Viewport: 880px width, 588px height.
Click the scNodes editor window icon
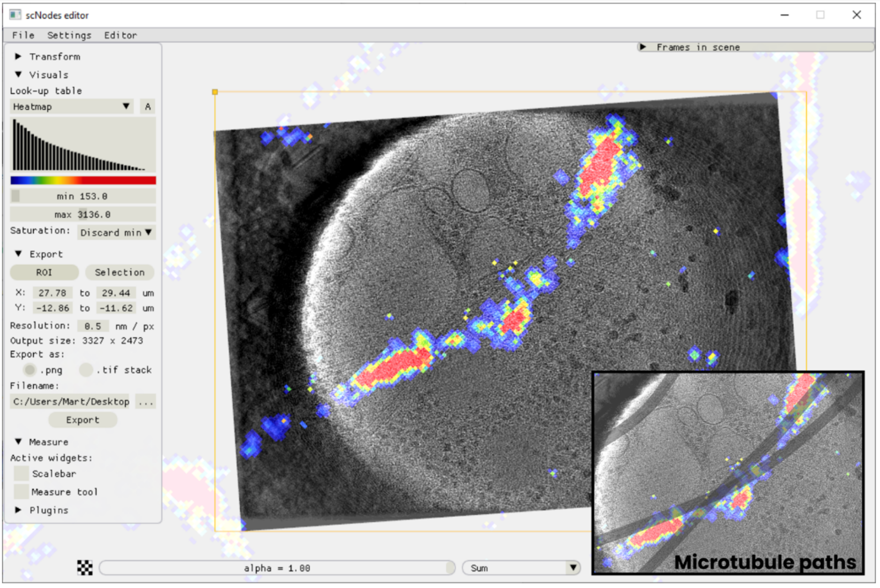[15, 15]
